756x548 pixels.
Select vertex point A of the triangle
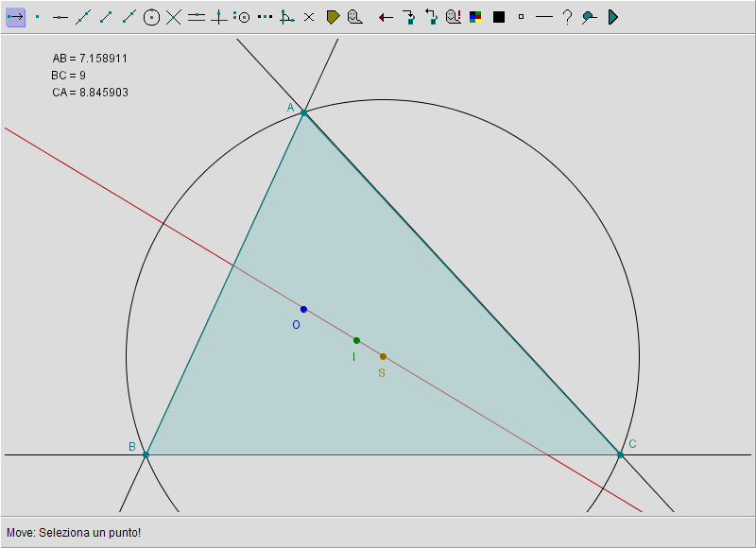click(303, 112)
